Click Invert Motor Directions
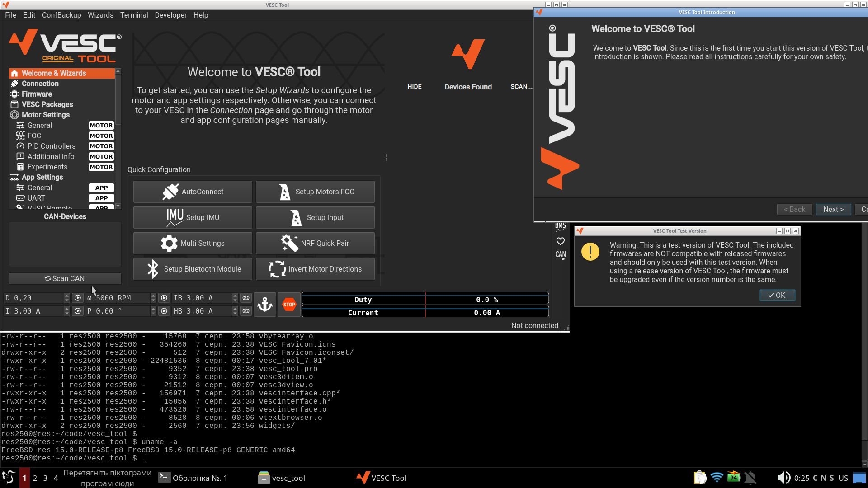 pos(315,269)
